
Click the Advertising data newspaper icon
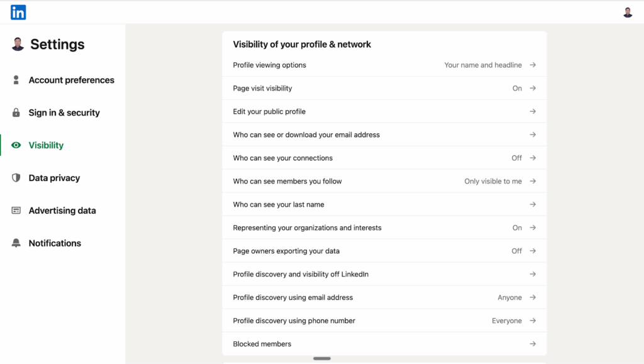pyautogui.click(x=16, y=211)
